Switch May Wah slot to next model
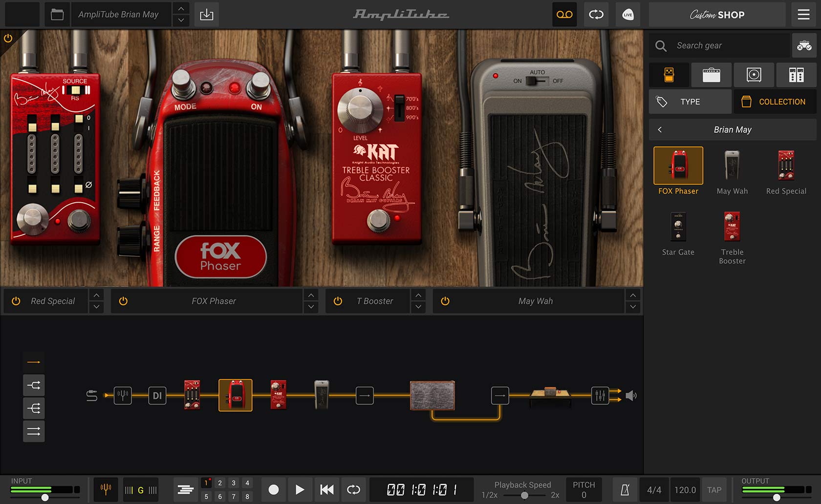 633,307
